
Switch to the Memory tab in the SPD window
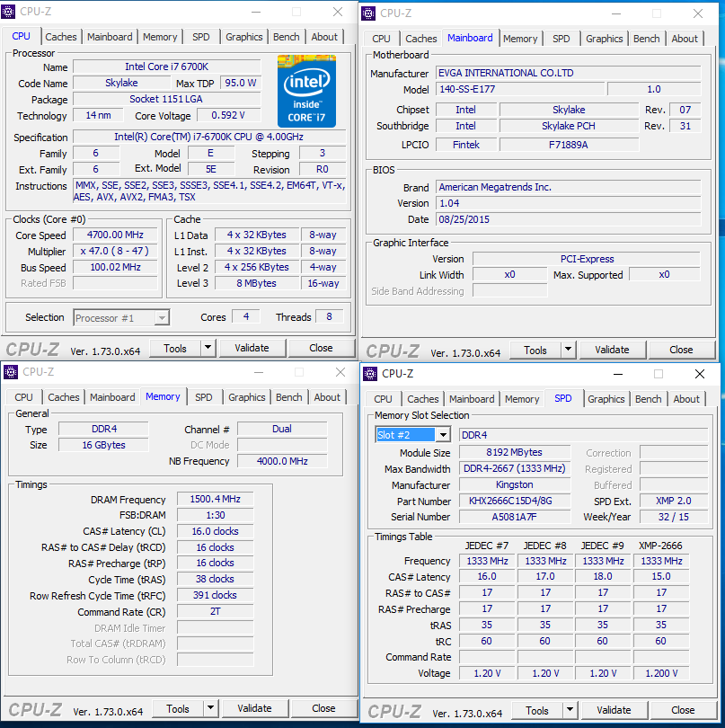[x=522, y=399]
